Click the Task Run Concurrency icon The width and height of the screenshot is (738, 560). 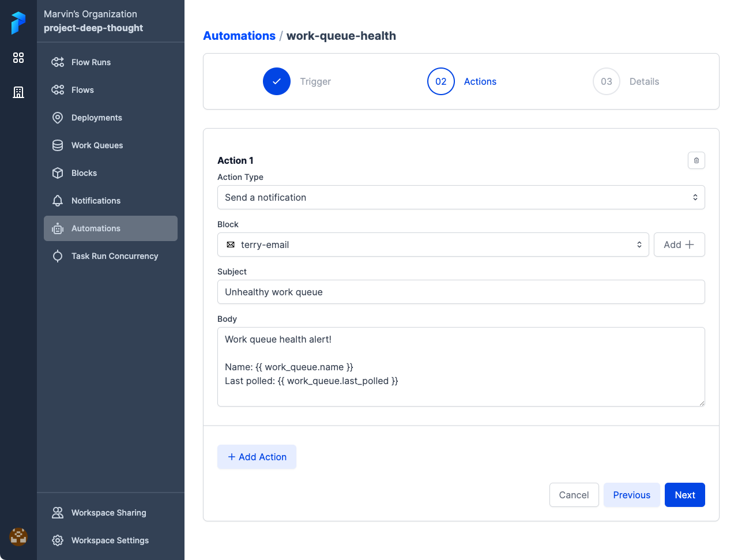point(58,256)
